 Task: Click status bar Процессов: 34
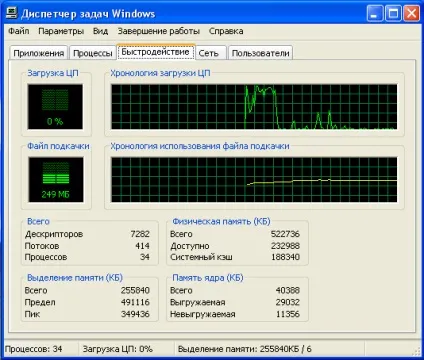click(34, 349)
